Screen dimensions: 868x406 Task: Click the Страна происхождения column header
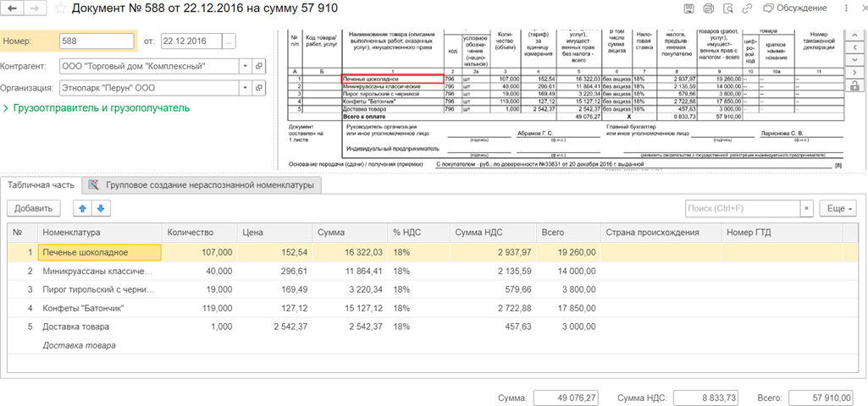661,233
